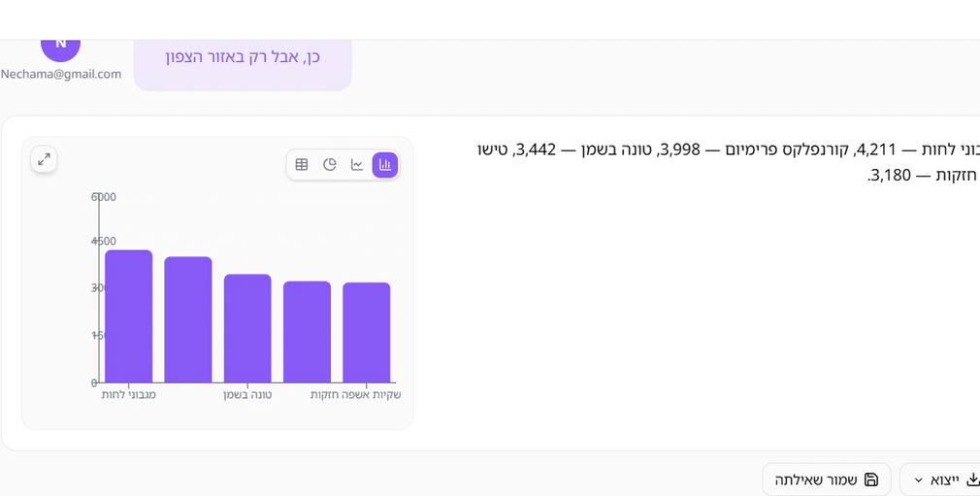Click the tallest bar for מגבוני לחות
The width and height of the screenshot is (980, 496).
(129, 316)
